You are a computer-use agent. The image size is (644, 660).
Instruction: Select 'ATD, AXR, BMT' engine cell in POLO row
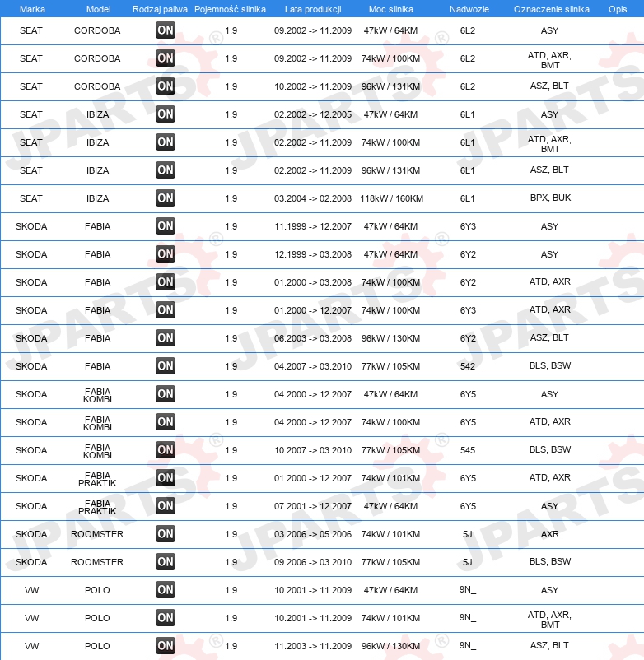pos(549,620)
